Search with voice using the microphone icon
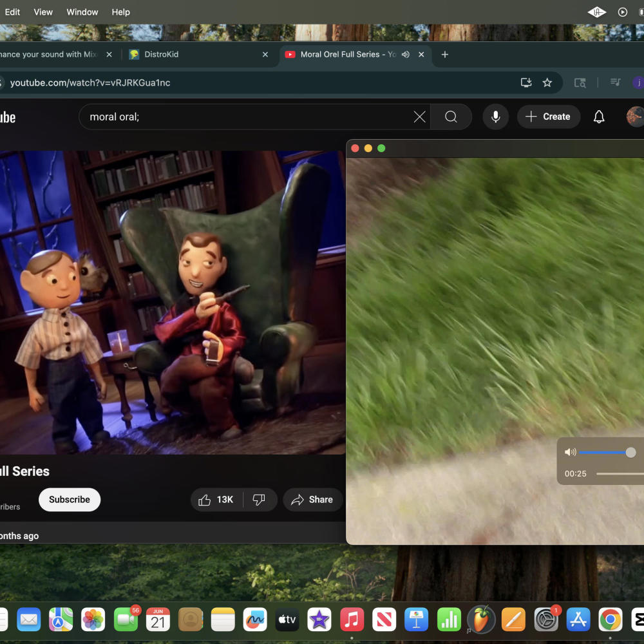 (x=496, y=117)
